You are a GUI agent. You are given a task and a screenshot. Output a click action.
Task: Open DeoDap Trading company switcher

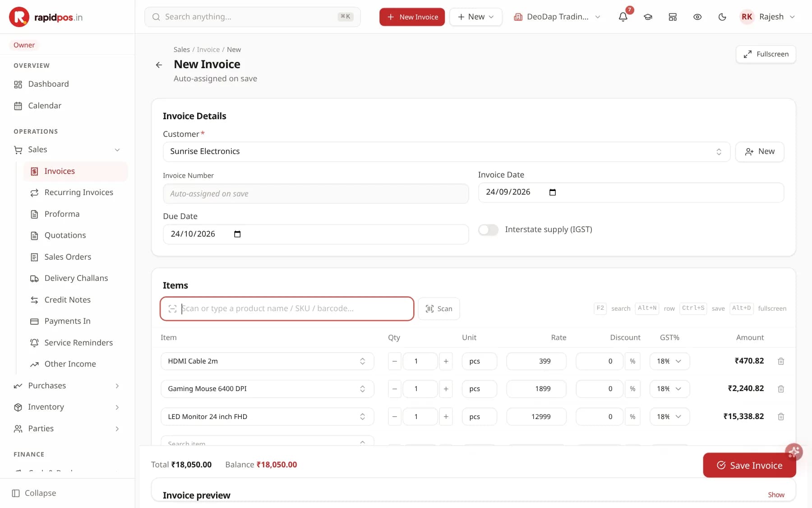click(557, 17)
